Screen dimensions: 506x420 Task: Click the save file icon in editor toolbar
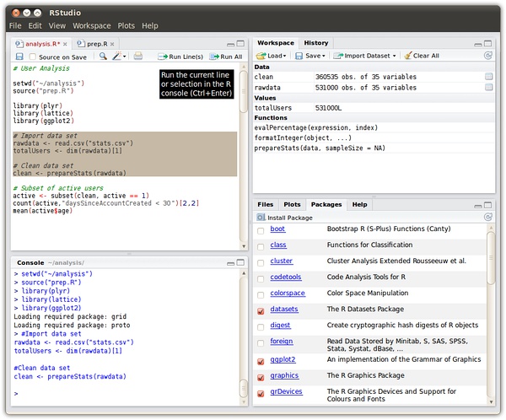coord(19,57)
